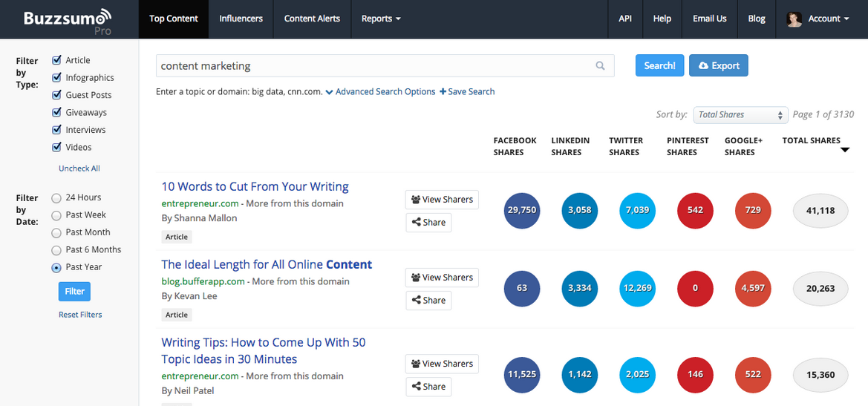Expand Advanced Search Options
This screenshot has height=406, width=868.
[x=380, y=91]
